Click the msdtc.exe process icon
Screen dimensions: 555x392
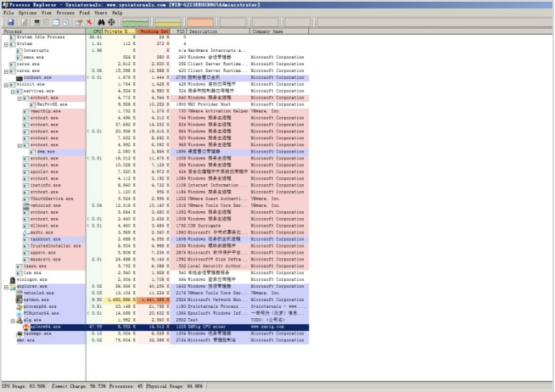[25, 232]
